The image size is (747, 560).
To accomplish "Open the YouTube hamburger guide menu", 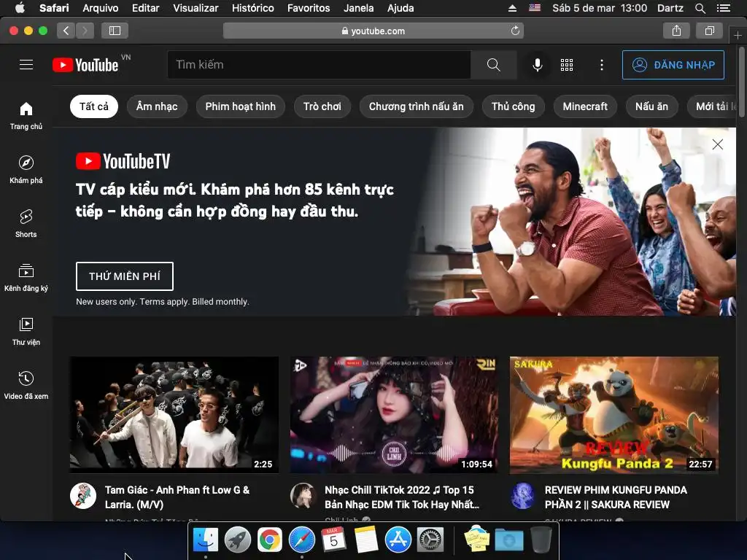I will [26, 65].
